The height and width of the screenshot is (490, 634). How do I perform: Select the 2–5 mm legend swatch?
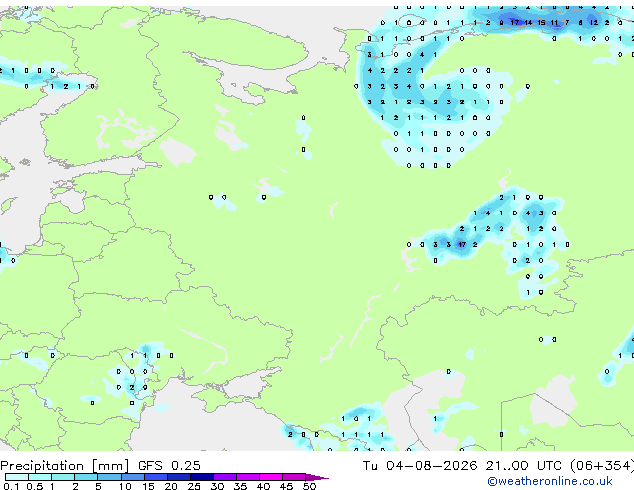point(86,477)
